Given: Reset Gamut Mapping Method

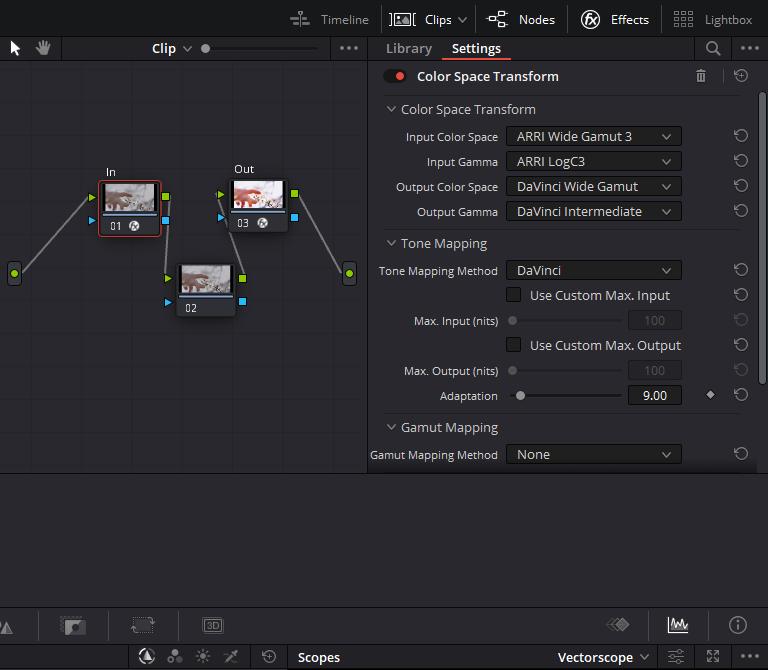Looking at the screenshot, I should pyautogui.click(x=741, y=454).
